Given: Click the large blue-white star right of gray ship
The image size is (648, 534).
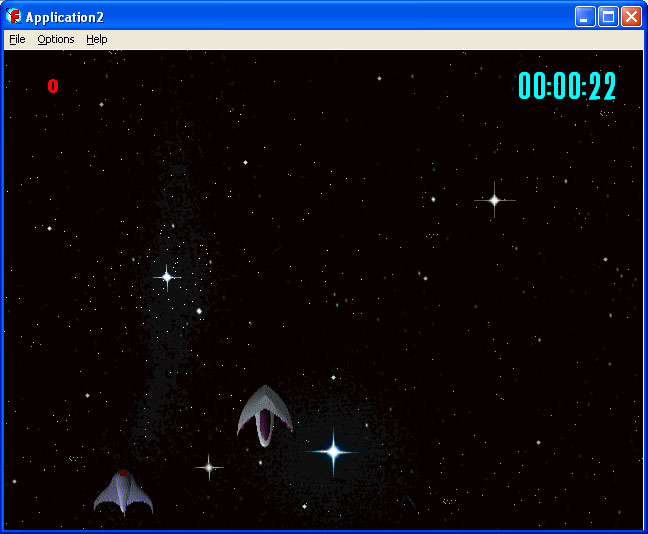Looking at the screenshot, I should pyautogui.click(x=334, y=452).
